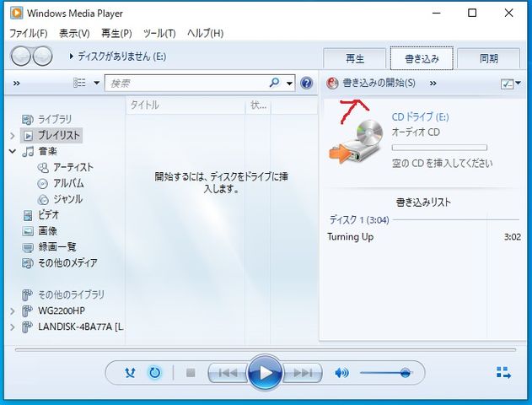Click the burn disc icon beside 書き込みの開始
532x405 pixels.
pos(332,83)
